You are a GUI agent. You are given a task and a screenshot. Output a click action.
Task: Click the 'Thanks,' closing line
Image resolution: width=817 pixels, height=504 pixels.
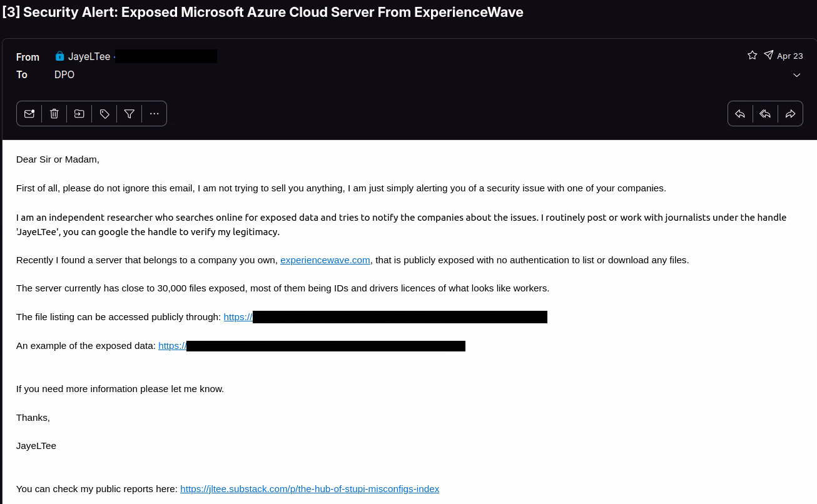(x=33, y=417)
